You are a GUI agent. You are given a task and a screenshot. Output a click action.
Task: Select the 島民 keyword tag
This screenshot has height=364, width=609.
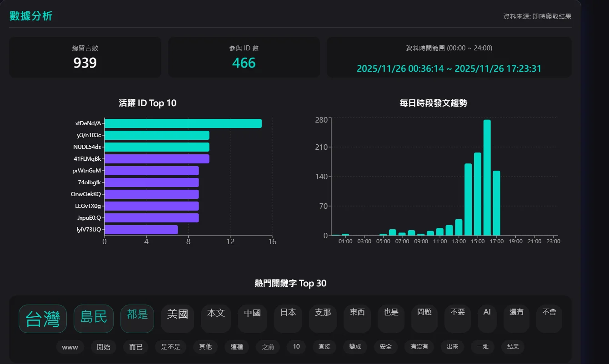[94, 319]
